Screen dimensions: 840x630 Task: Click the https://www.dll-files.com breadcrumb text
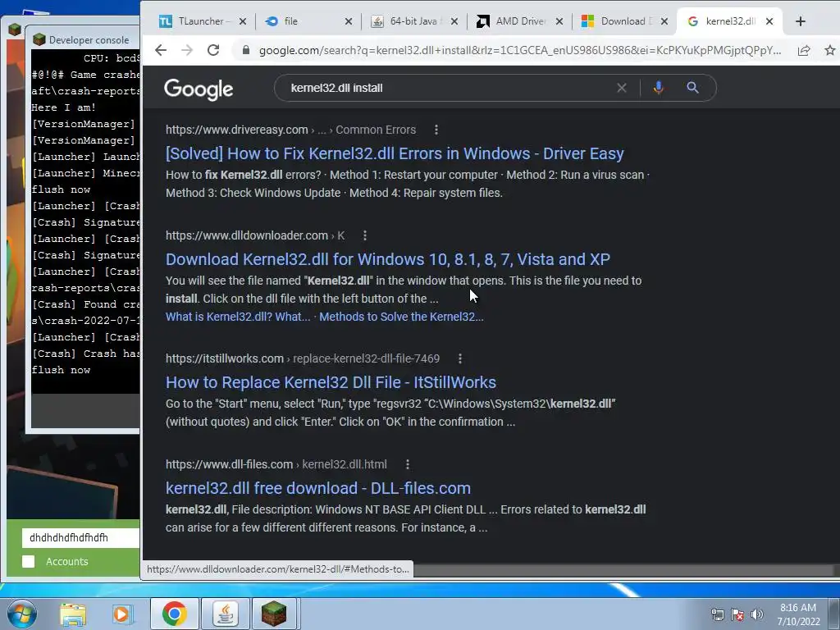[230, 464]
